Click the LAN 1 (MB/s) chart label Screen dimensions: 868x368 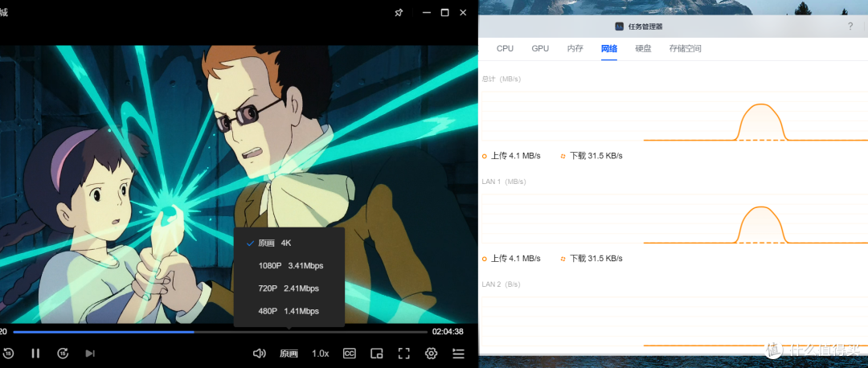tap(504, 182)
